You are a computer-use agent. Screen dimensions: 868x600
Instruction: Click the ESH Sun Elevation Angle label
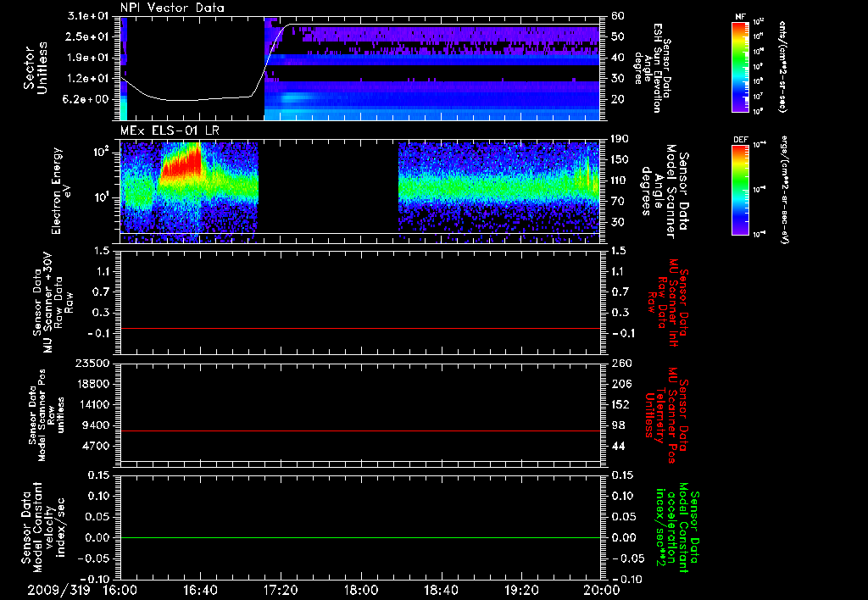652,68
